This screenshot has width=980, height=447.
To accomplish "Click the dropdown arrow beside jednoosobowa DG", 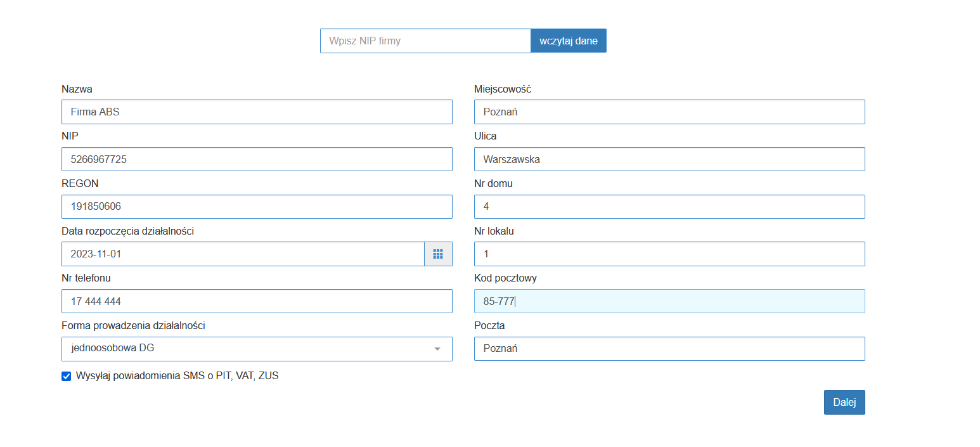I will point(437,349).
